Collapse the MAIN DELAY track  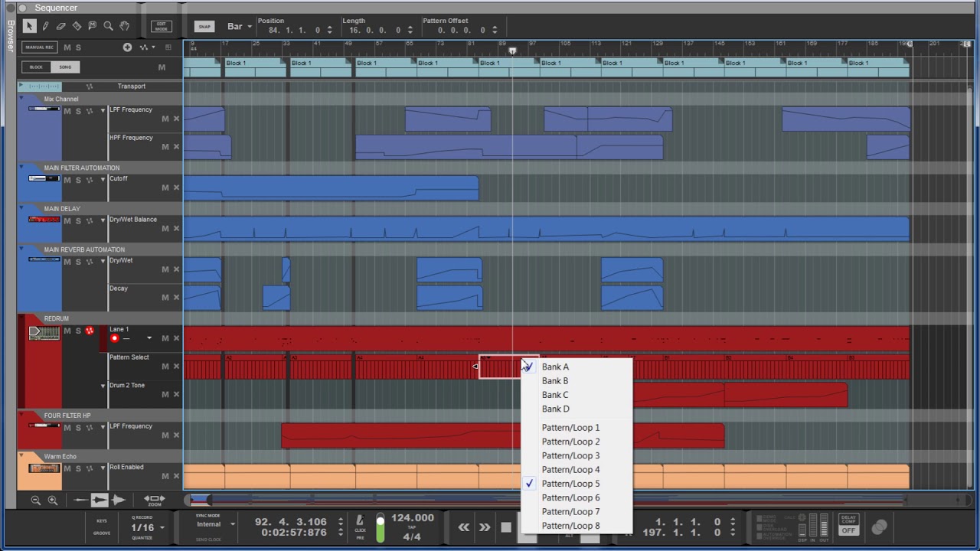pyautogui.click(x=21, y=209)
